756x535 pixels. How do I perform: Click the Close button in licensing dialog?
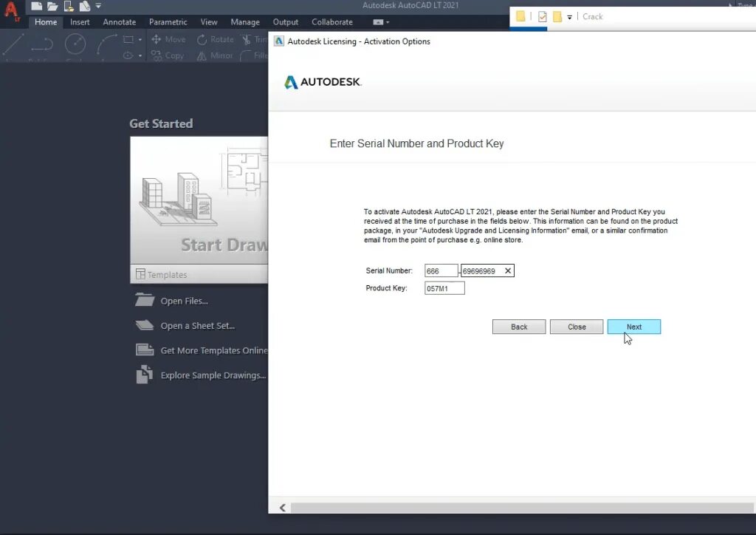[x=577, y=327]
